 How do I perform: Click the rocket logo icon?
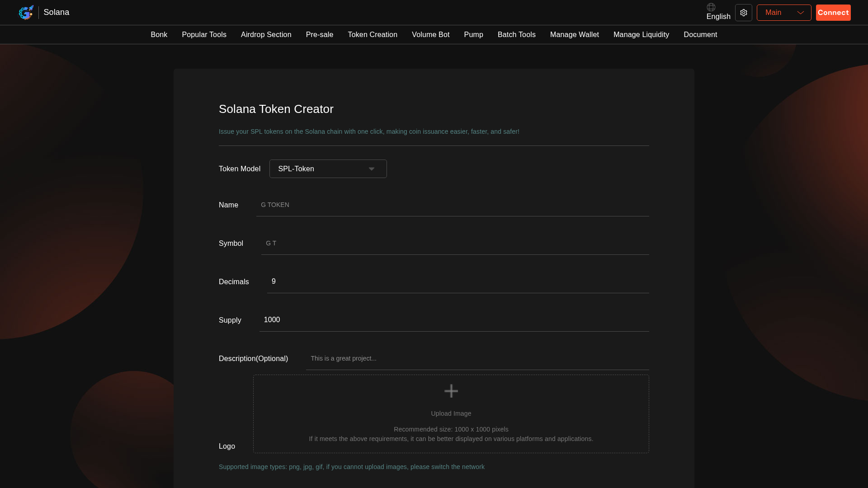coord(26,12)
